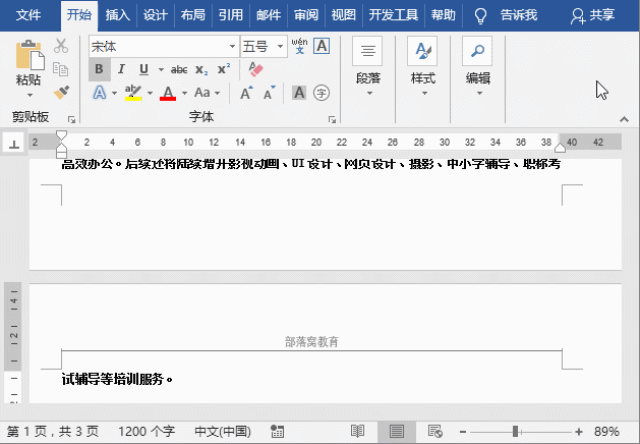Open the phonetic guide (wén) tool
The height and width of the screenshot is (444, 640).
pyautogui.click(x=299, y=46)
